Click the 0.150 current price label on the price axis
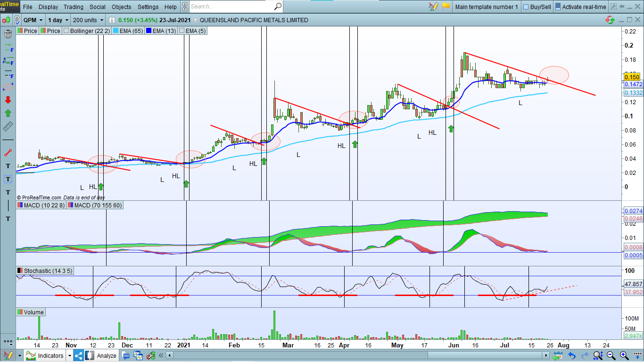Image resolution: width=644 pixels, height=362 pixels. click(632, 77)
